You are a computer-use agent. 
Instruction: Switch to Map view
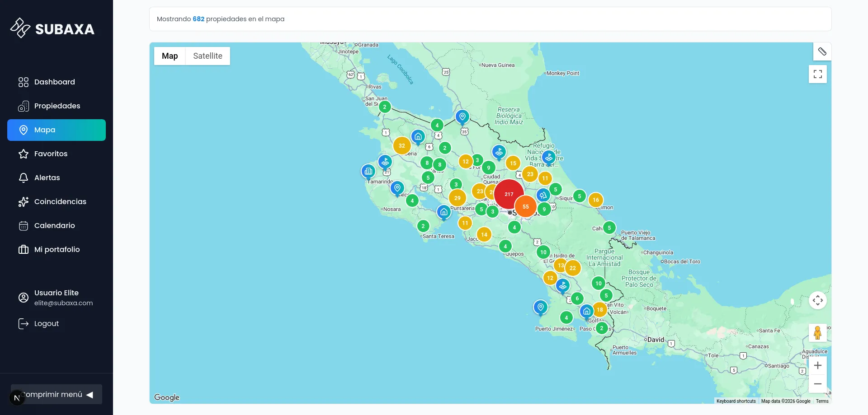click(170, 56)
